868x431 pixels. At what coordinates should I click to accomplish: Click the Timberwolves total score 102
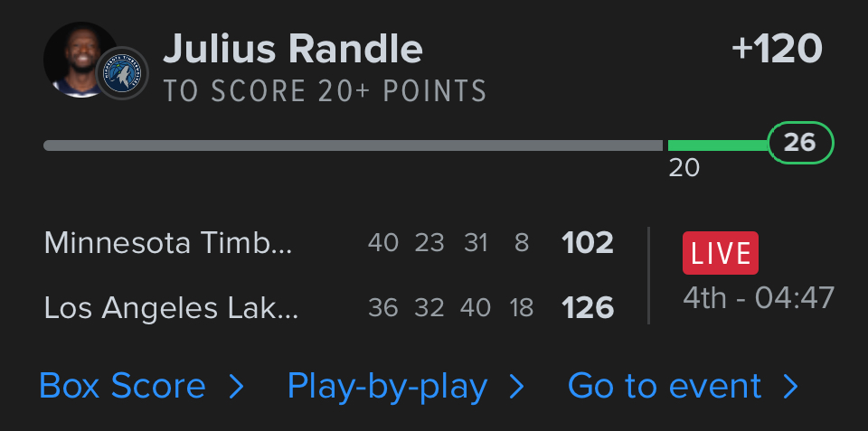pyautogui.click(x=588, y=243)
